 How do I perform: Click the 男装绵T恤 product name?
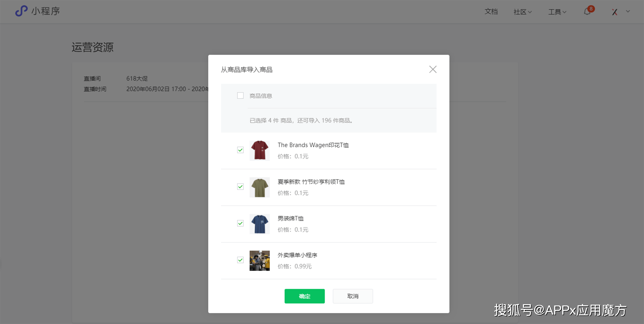coord(290,218)
